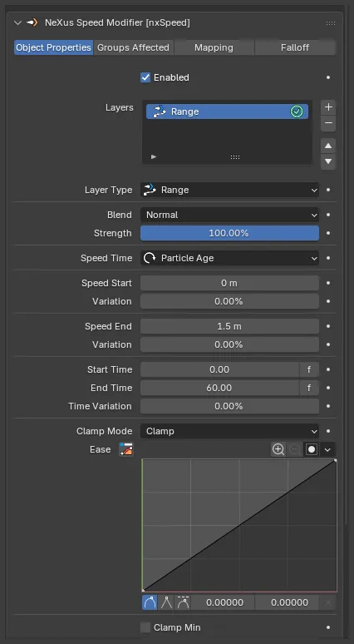Animate the Speed Start property dot
354x644 pixels.
pos(328,283)
